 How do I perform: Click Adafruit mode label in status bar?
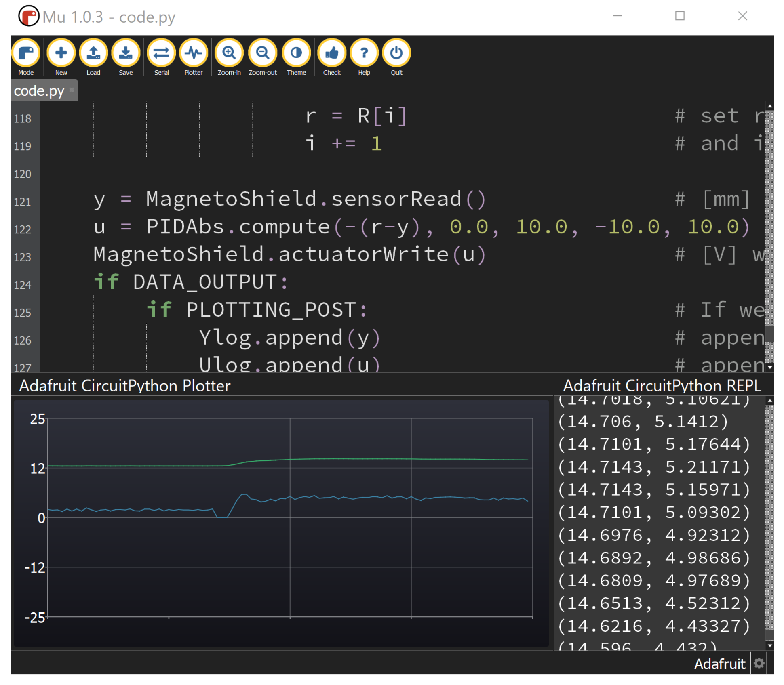click(719, 664)
